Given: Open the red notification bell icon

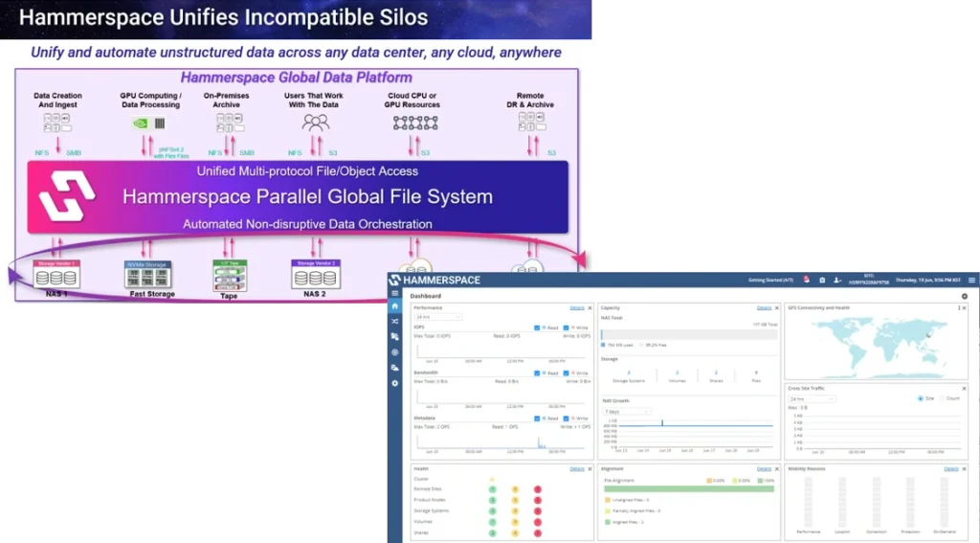Looking at the screenshot, I should tap(806, 280).
